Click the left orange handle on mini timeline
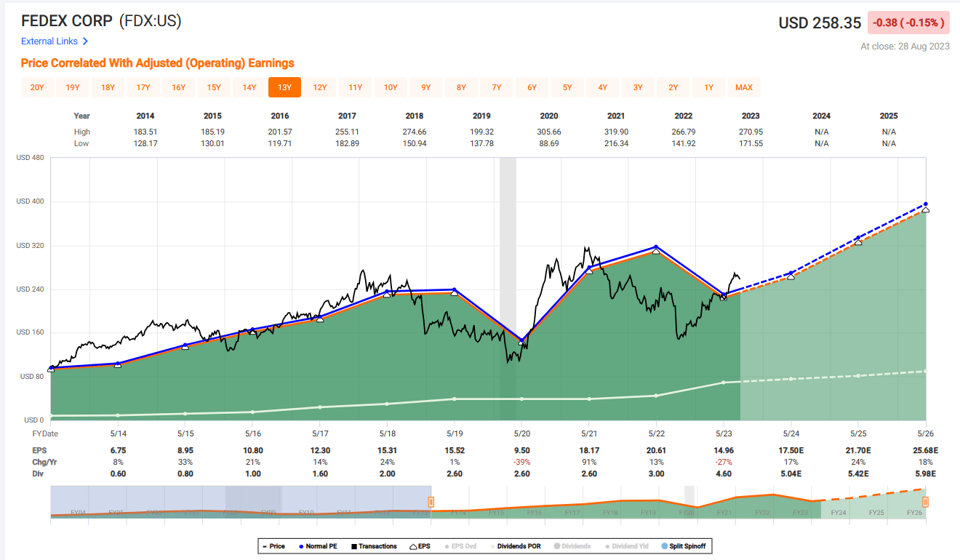 tap(431, 502)
